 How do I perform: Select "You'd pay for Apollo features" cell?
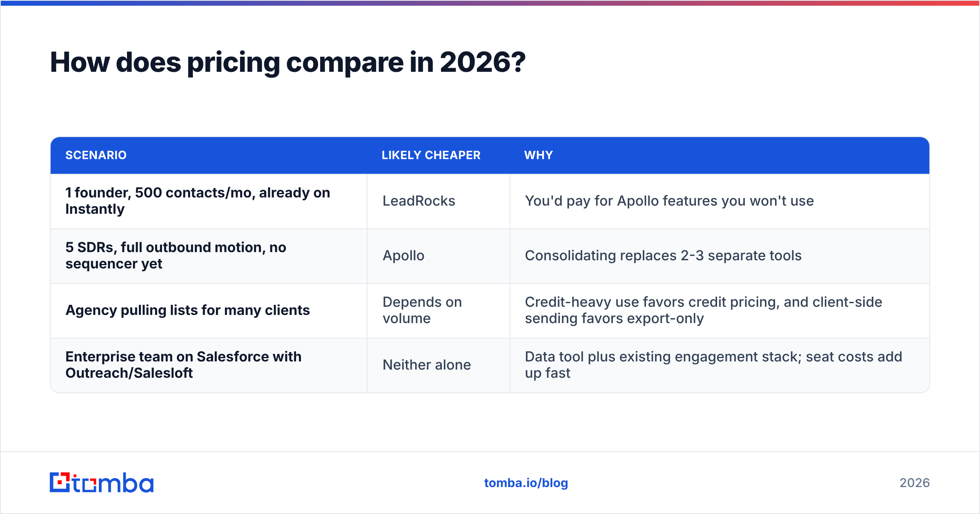[720, 201]
